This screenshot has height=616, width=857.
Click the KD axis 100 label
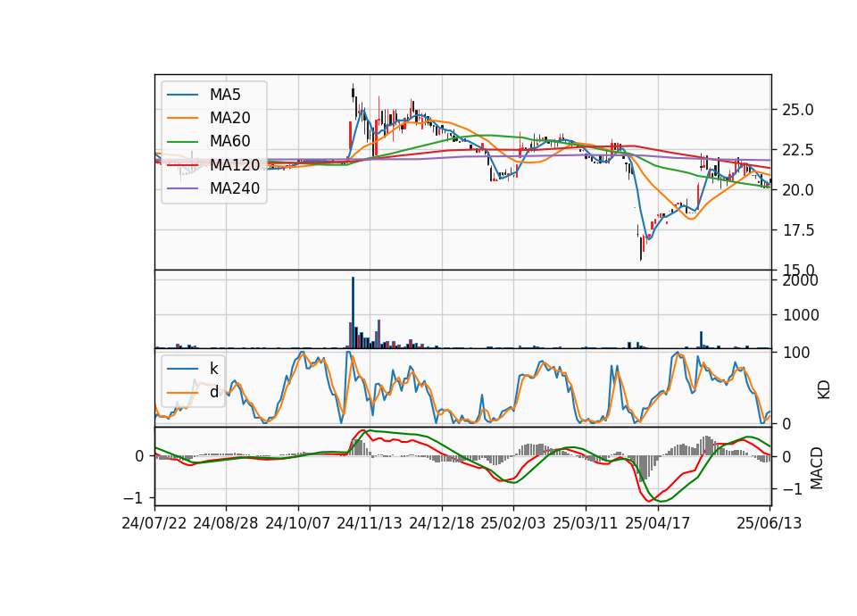click(796, 353)
